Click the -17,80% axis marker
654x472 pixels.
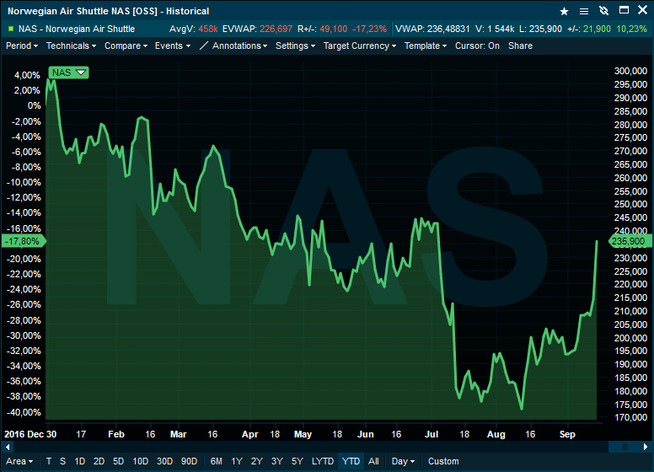(x=23, y=241)
